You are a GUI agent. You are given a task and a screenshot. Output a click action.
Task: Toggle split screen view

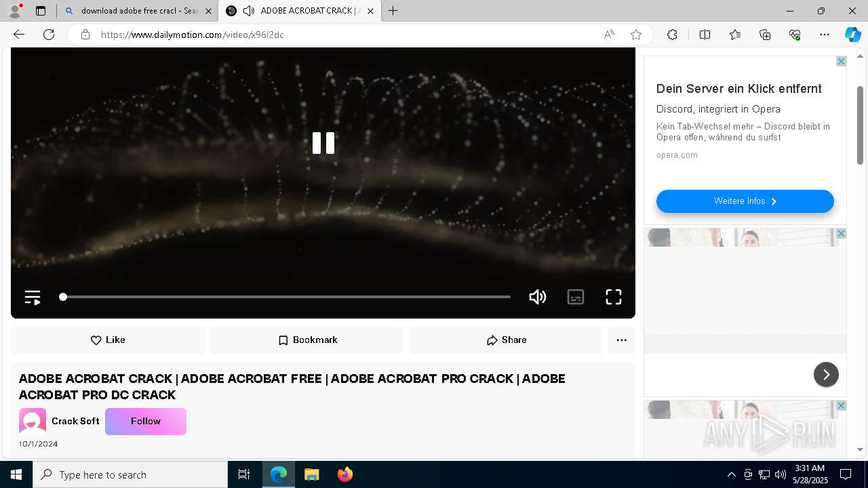coord(705,35)
